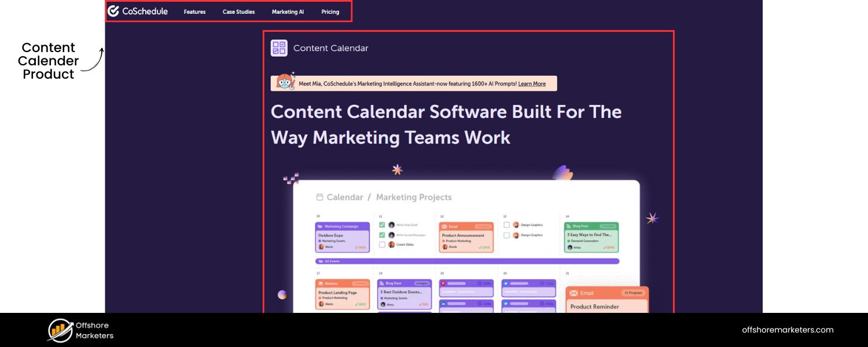Check the first Design Graphics checkbox
This screenshot has height=347, width=868.
(507, 224)
